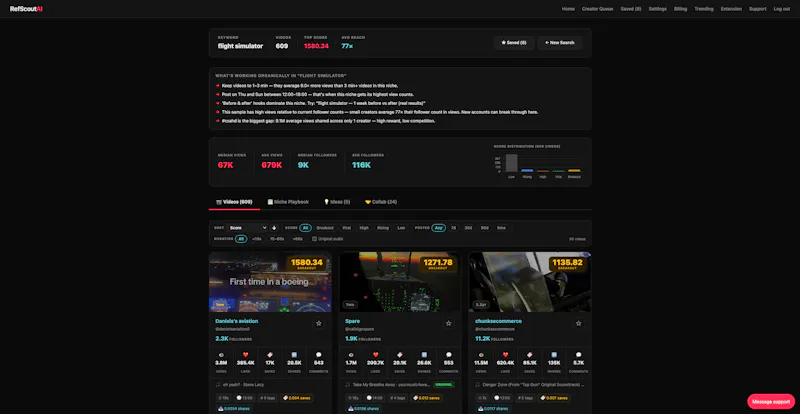
Task: Open Extension in the top navigation
Action: coord(731,9)
